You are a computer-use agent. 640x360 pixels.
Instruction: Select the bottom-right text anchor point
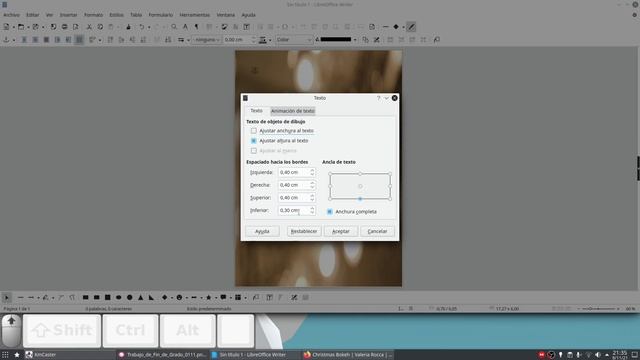coord(390,199)
